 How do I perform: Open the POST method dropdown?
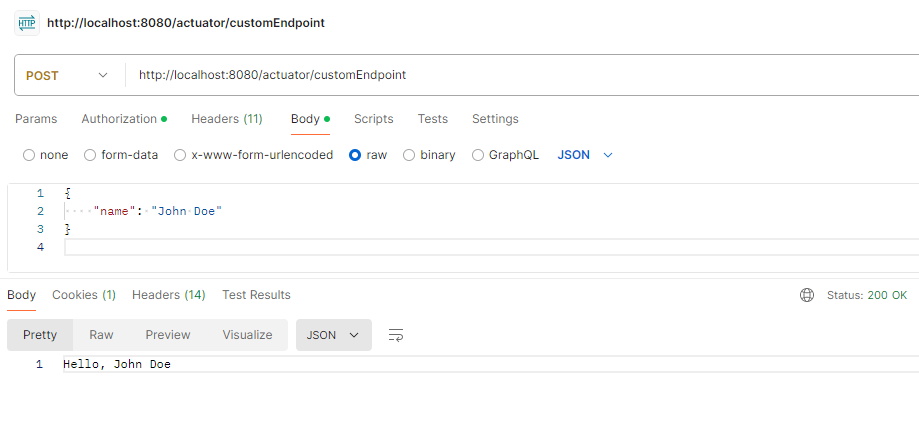click(x=67, y=75)
